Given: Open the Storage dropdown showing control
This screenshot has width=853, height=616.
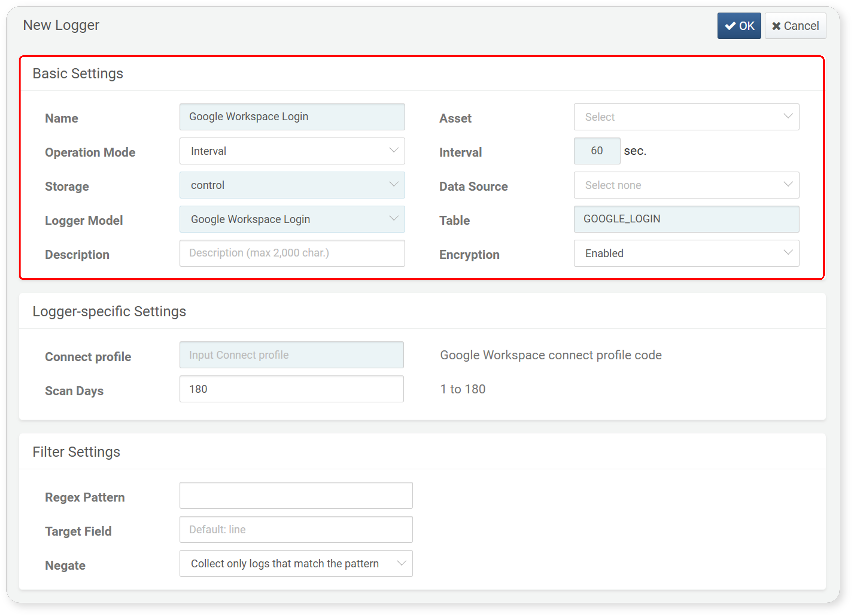Looking at the screenshot, I should pyautogui.click(x=292, y=185).
